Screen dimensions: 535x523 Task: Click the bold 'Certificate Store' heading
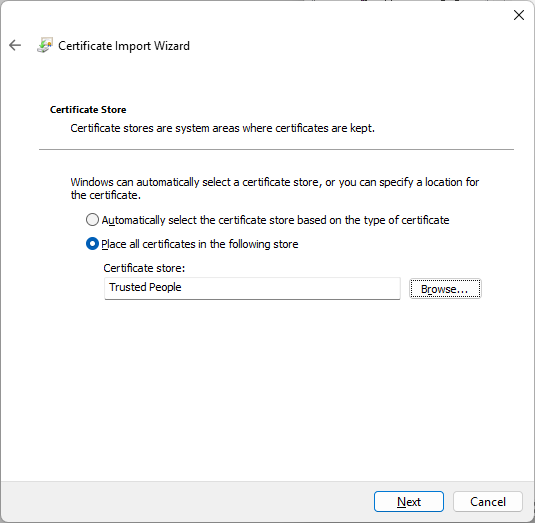88,110
